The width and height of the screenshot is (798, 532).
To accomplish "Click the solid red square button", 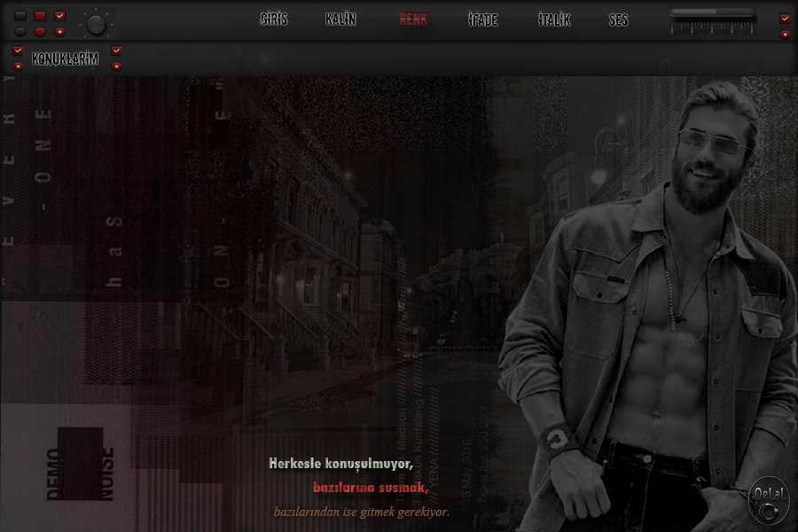I will coord(40,16).
